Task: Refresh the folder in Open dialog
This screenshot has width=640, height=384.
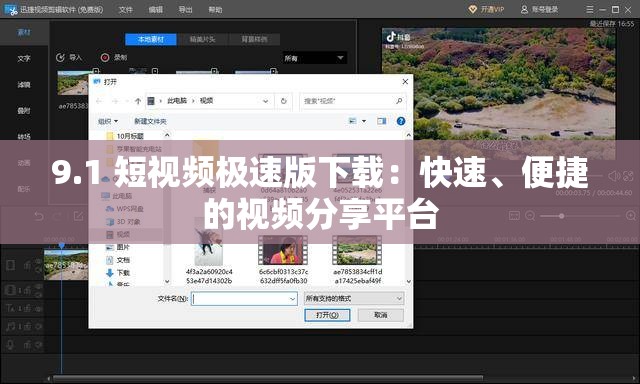Action: click(x=284, y=101)
